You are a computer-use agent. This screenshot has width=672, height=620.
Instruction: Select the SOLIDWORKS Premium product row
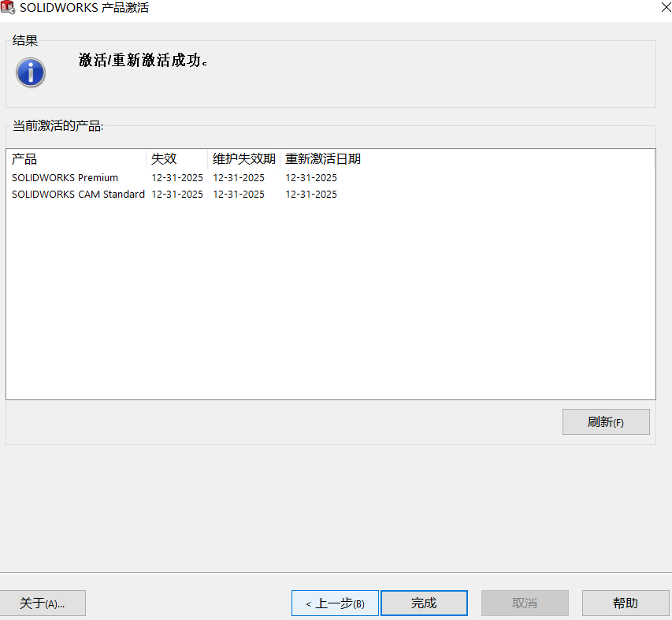pyautogui.click(x=65, y=177)
